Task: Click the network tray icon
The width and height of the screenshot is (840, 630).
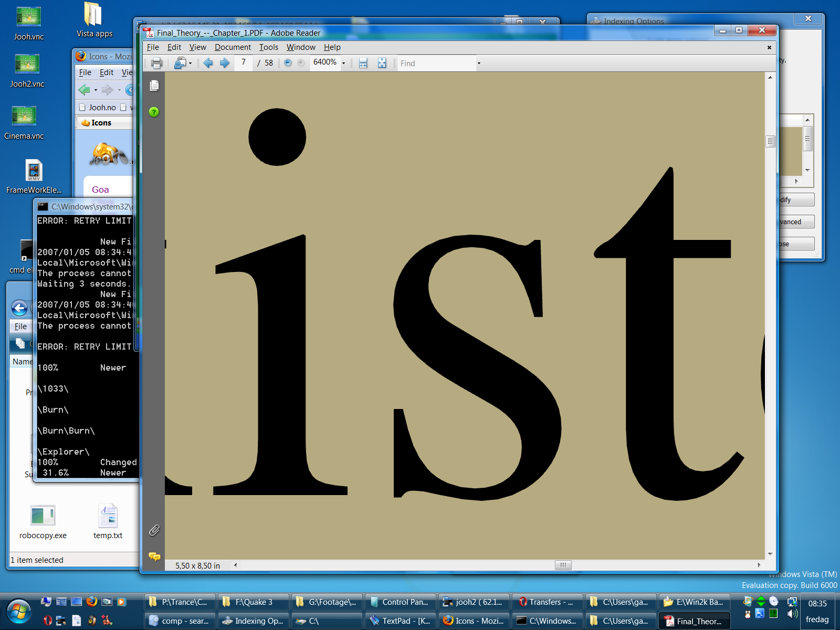Action: [792, 602]
